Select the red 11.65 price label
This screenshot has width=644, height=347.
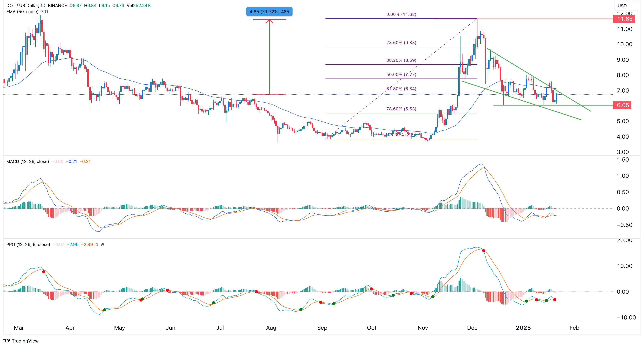point(624,19)
